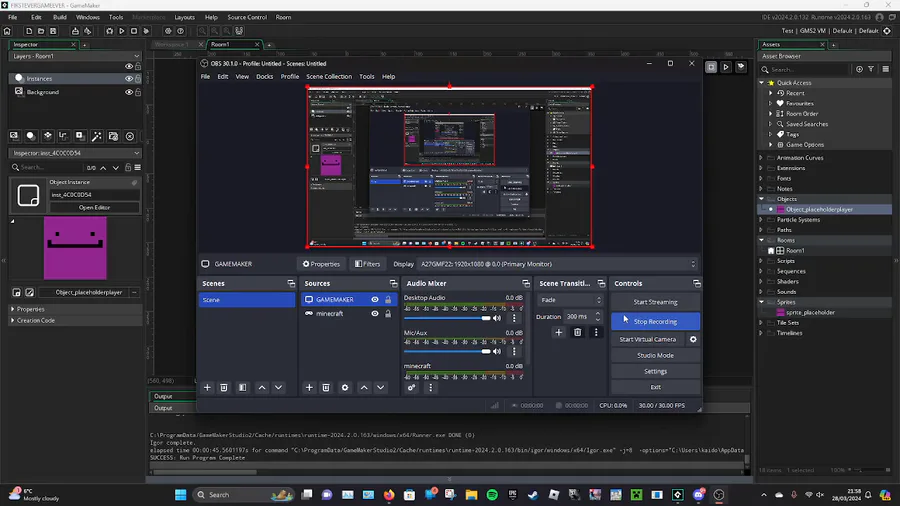Screen dimensions: 900x506
Task: Pop out the Sources dock
Action: 393,283
